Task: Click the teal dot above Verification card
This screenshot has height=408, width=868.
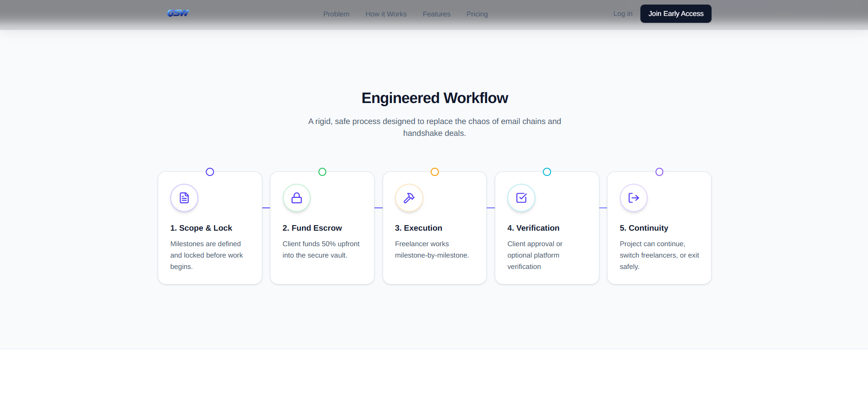Action: pos(547,172)
